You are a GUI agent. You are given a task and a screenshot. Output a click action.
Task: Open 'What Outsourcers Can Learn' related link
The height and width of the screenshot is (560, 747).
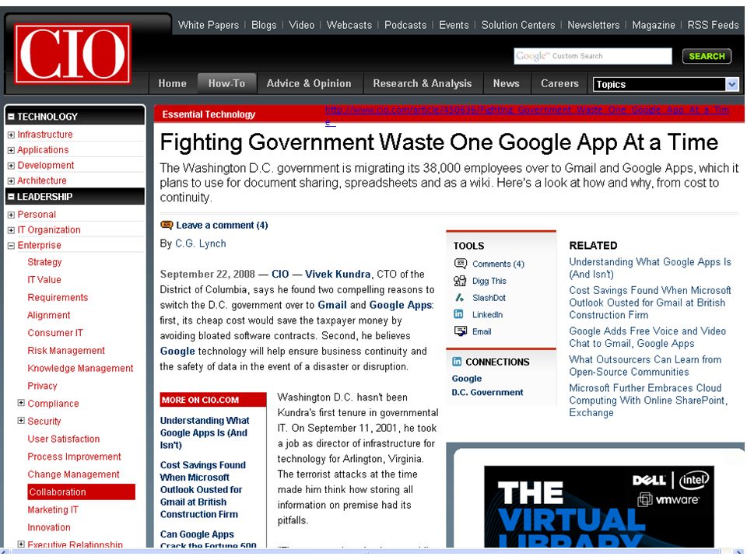645,366
